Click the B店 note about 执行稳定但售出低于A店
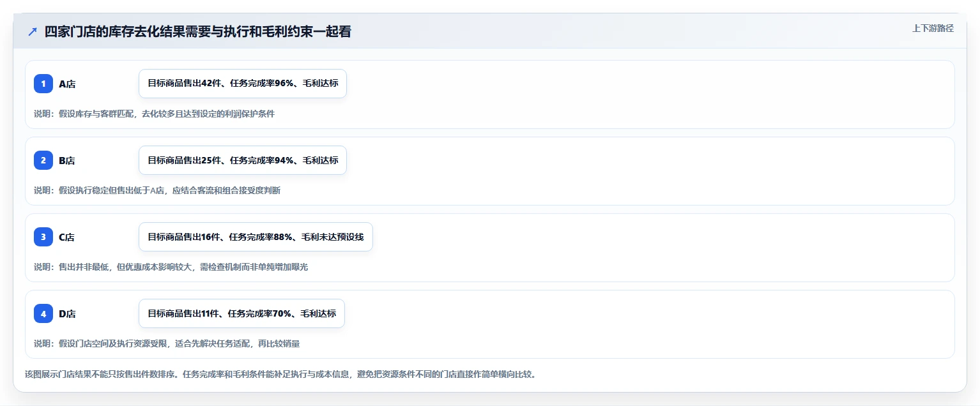 coord(157,190)
